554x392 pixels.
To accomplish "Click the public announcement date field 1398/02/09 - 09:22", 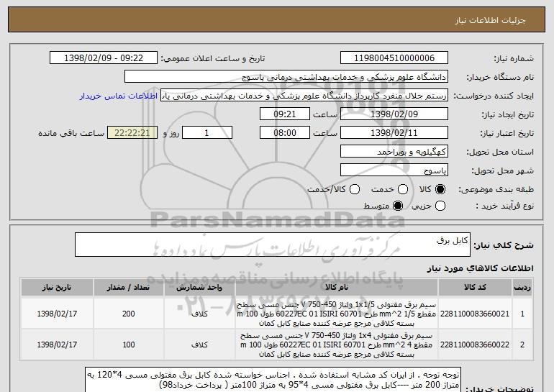I will tap(104, 58).
